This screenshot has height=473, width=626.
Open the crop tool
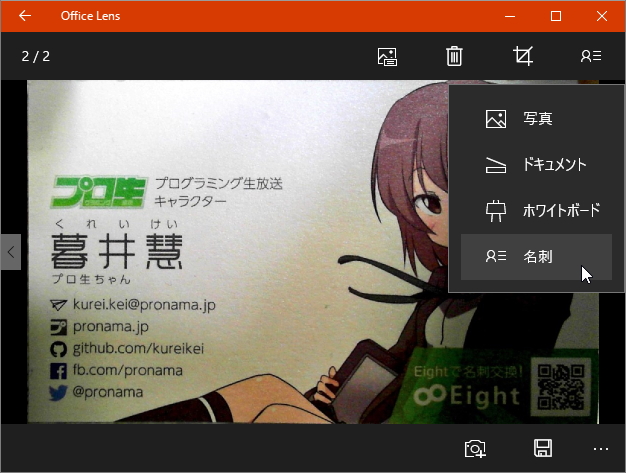523,56
